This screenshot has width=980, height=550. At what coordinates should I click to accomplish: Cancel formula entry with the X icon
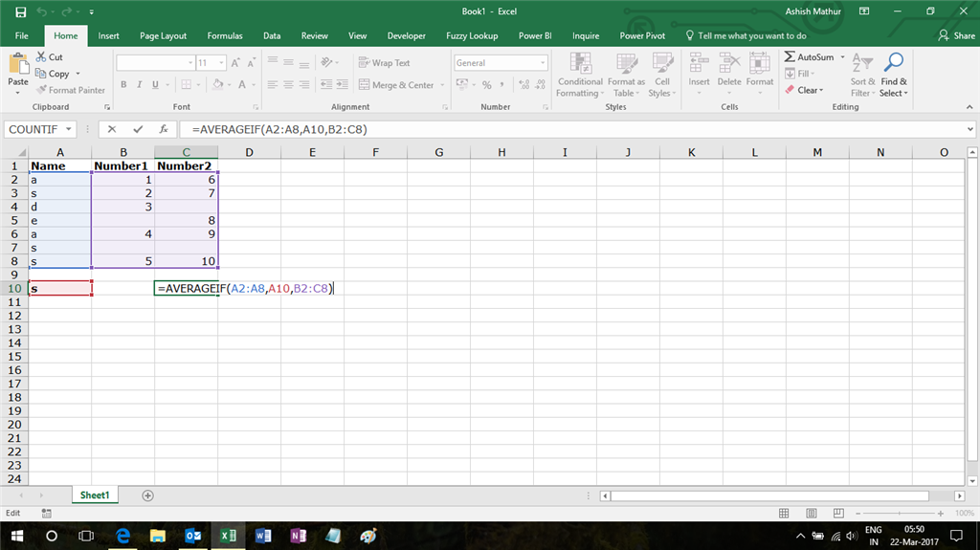[112, 129]
